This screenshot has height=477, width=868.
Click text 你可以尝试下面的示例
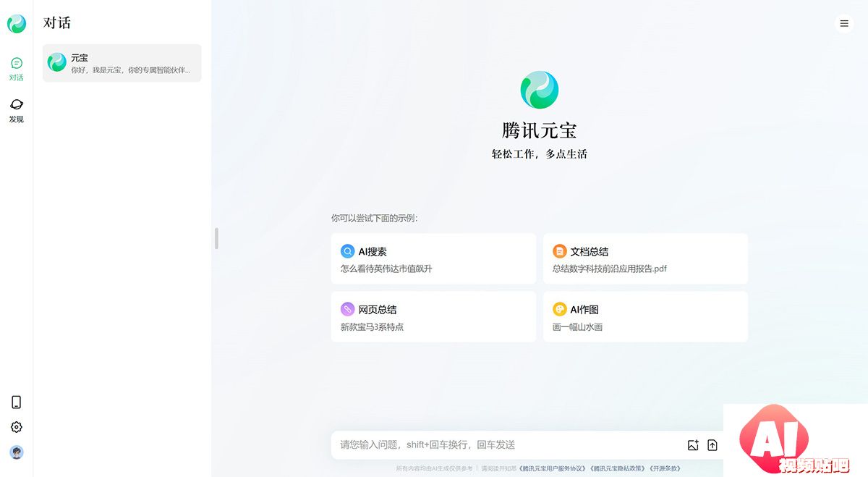click(x=374, y=218)
